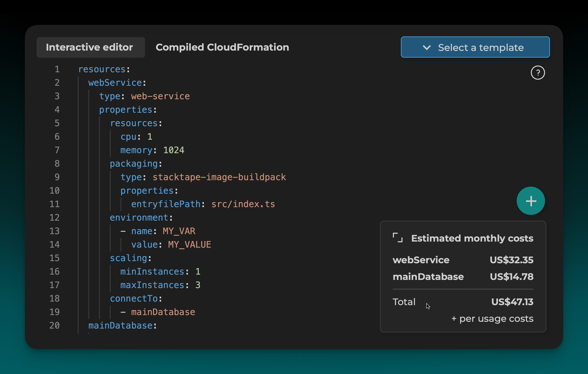Click the 'maxInstances: 3' line
The image size is (588, 374).
(x=160, y=285)
